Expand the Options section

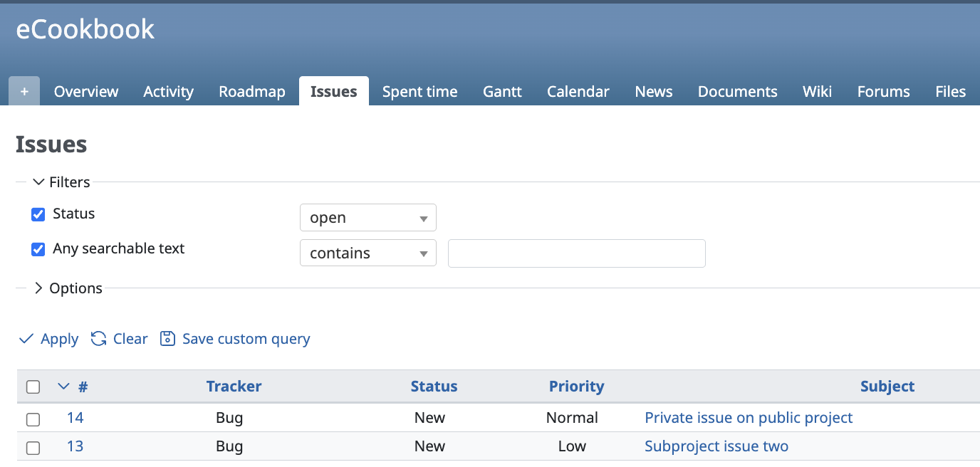click(39, 288)
